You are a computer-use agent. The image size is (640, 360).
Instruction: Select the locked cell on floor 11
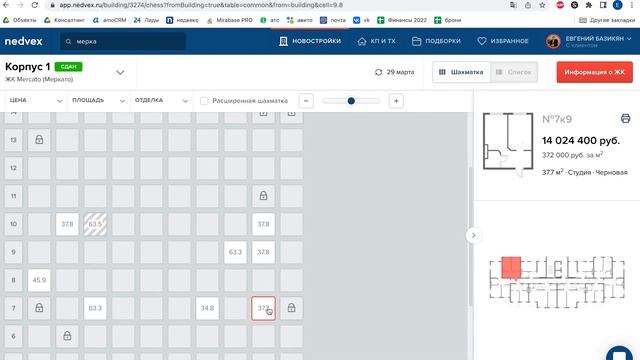(x=263, y=196)
